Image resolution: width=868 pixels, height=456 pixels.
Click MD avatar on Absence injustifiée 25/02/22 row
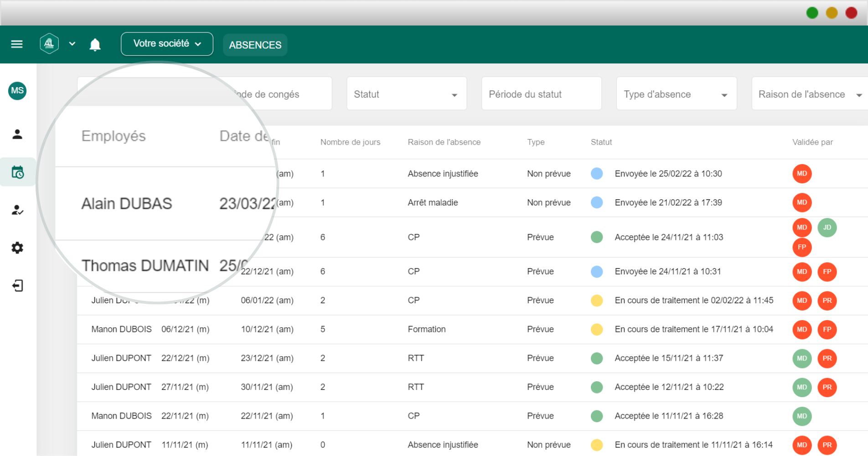click(802, 174)
